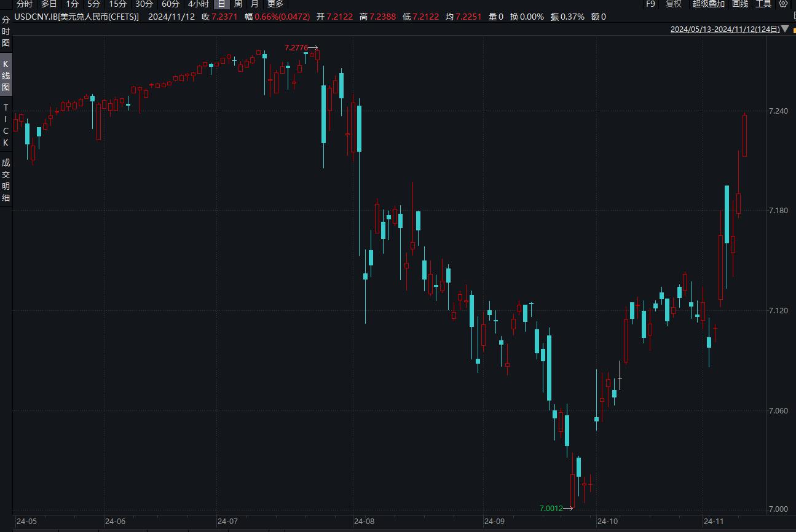The height and width of the screenshot is (532, 796).
Task: Open the 工具 tools menu
Action: [763, 4]
